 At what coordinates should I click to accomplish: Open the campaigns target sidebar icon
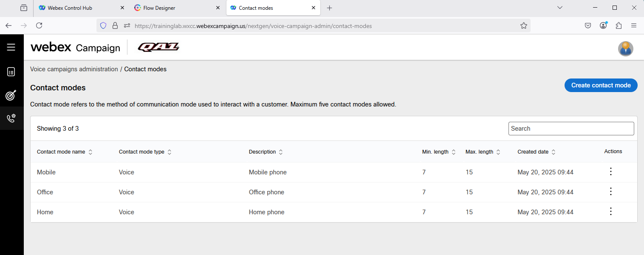click(11, 95)
